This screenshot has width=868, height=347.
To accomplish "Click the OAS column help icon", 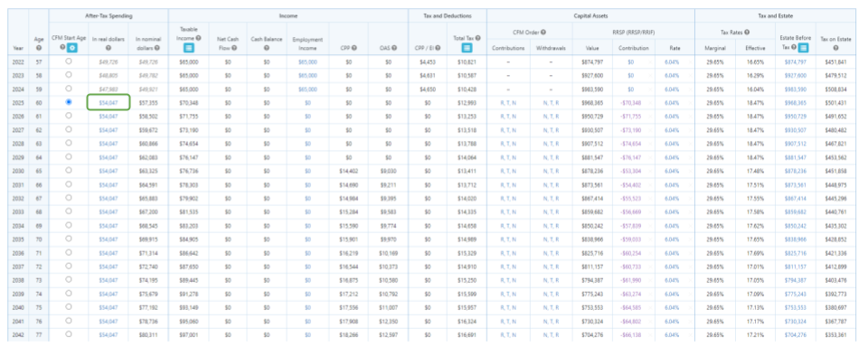I will click(x=395, y=48).
